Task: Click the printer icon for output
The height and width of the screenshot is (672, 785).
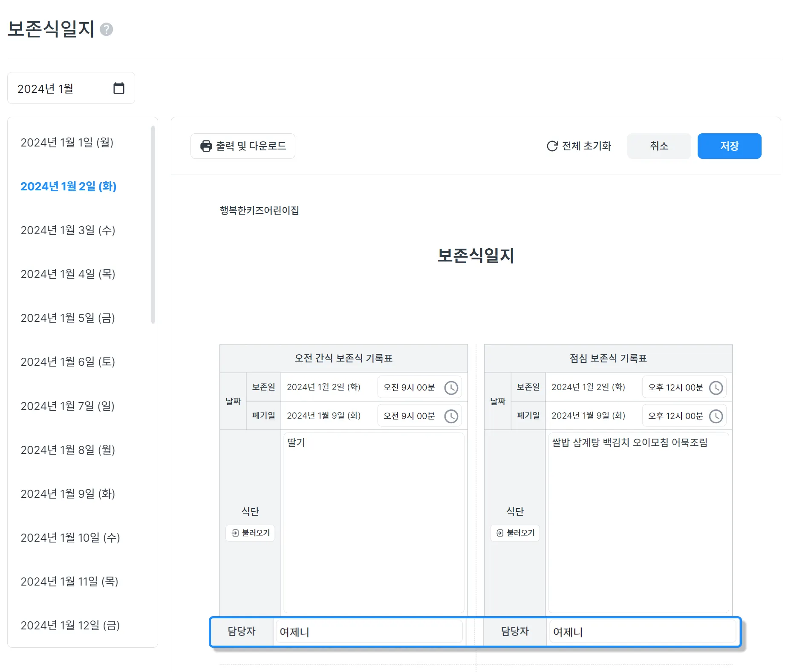Action: pos(206,146)
